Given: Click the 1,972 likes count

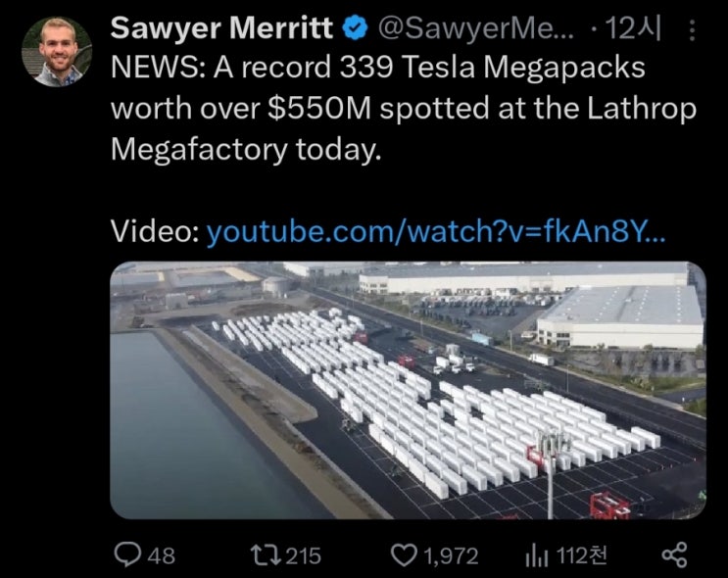Looking at the screenshot, I should click(450, 555).
